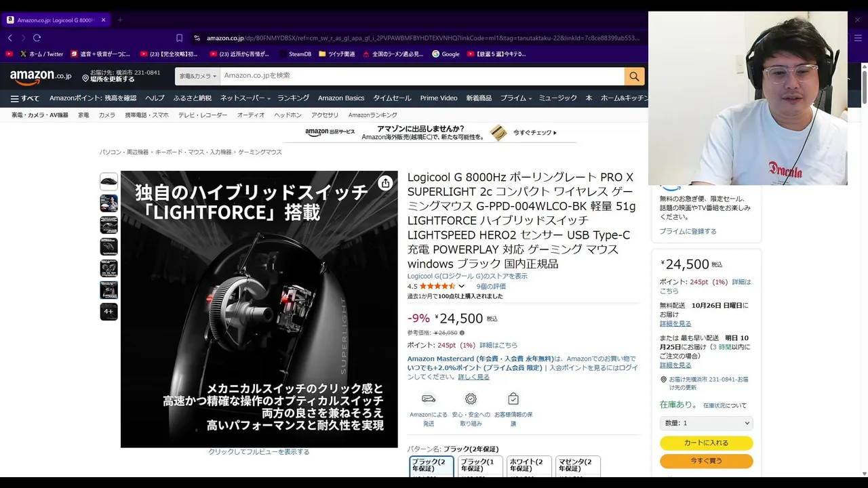
Task: Open the 4+ more images thumbnail
Action: 108,312
